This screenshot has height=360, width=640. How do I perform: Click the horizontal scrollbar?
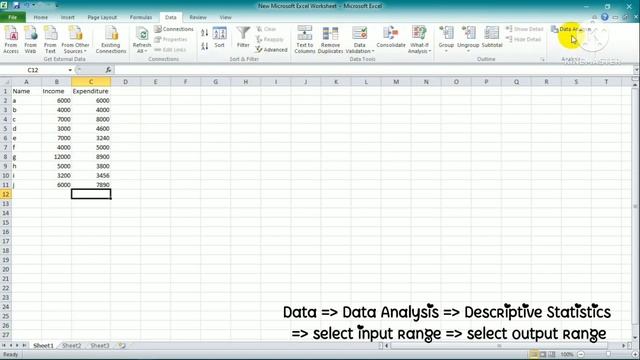[499, 346]
